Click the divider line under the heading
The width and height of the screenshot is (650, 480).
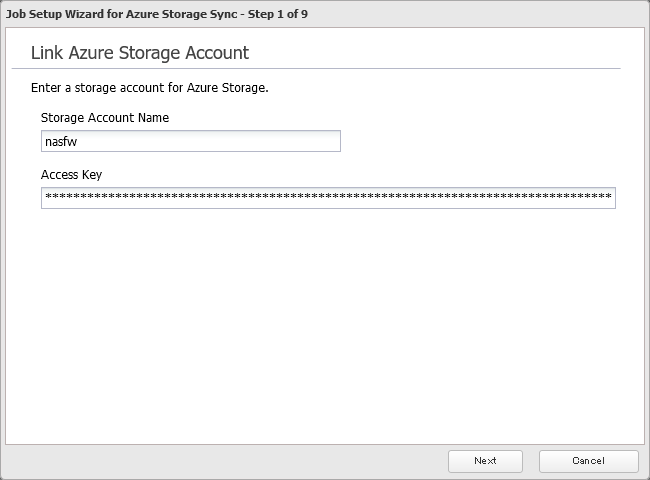tap(320, 68)
